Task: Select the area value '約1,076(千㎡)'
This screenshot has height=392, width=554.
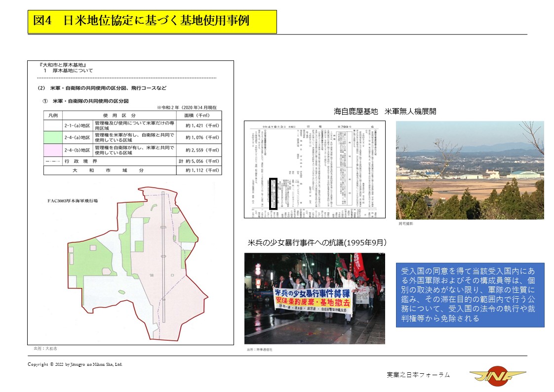Action: [x=202, y=138]
